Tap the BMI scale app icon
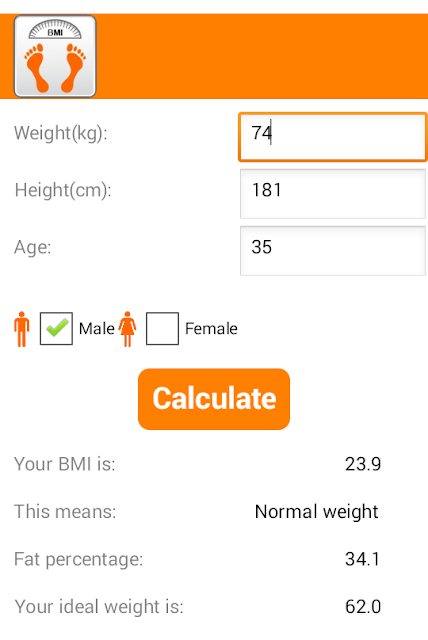 (x=55, y=56)
